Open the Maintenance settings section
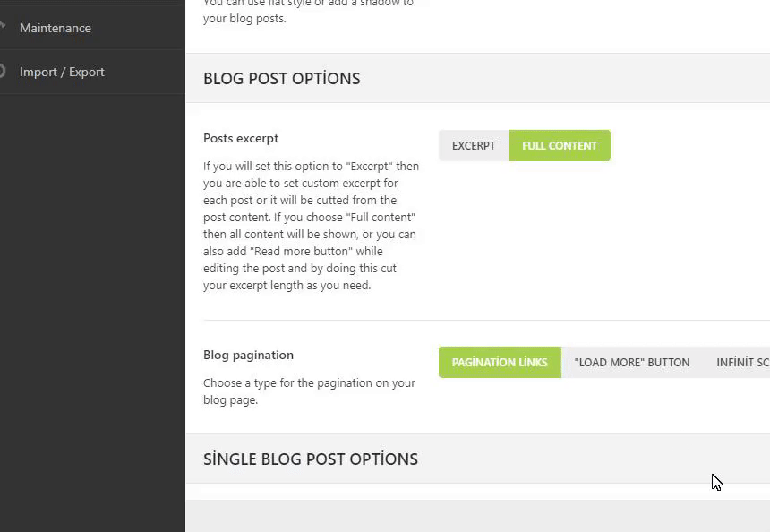This screenshot has height=532, width=770. pos(56,28)
